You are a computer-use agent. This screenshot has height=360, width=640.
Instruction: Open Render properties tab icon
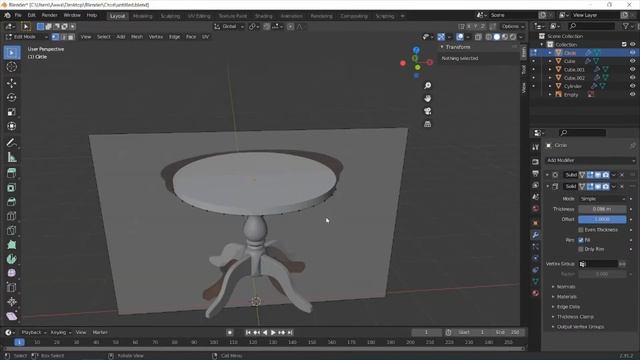[536, 162]
